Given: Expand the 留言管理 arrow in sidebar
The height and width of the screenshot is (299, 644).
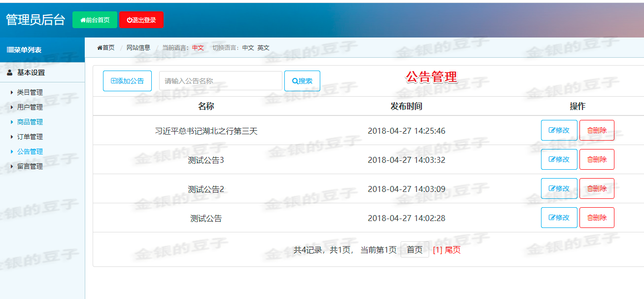Looking at the screenshot, I should (12, 166).
